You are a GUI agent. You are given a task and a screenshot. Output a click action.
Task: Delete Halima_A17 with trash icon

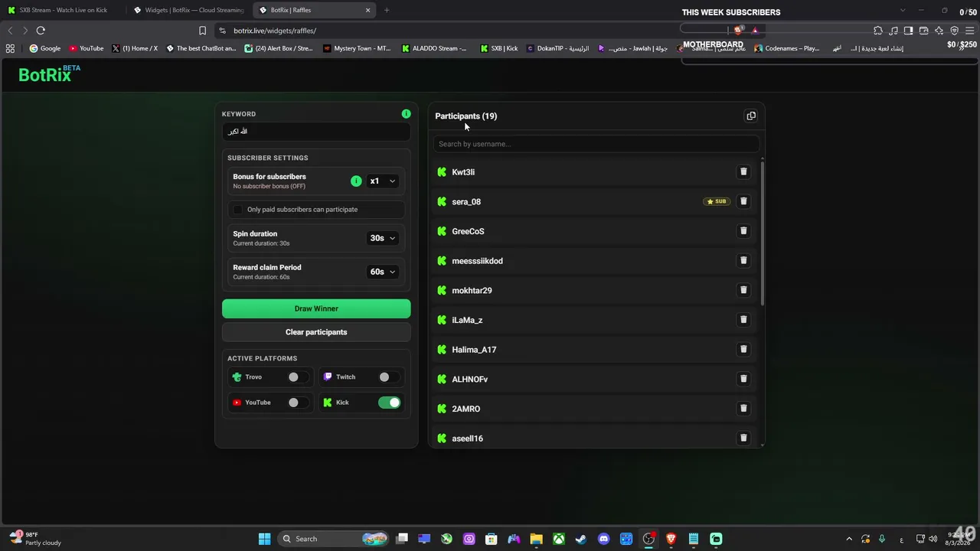pyautogui.click(x=743, y=349)
